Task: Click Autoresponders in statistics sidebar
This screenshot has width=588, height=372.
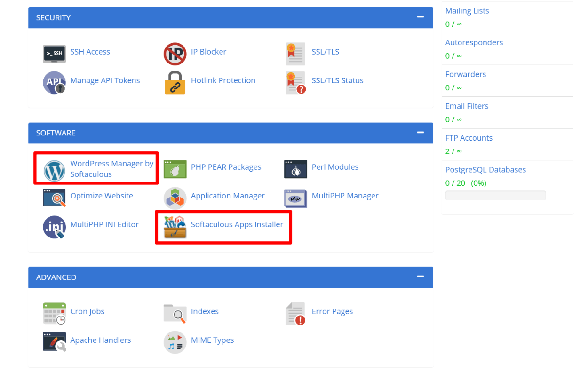Action: pos(474,42)
